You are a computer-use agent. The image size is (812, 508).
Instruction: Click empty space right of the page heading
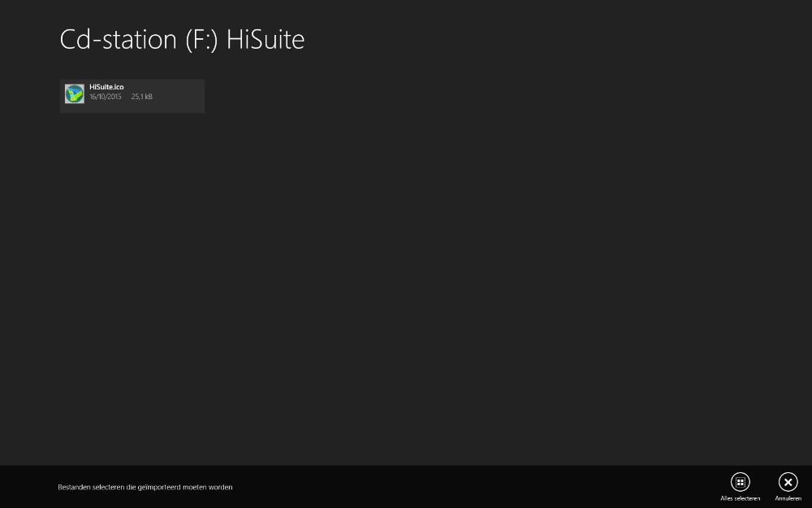[x=528, y=40]
